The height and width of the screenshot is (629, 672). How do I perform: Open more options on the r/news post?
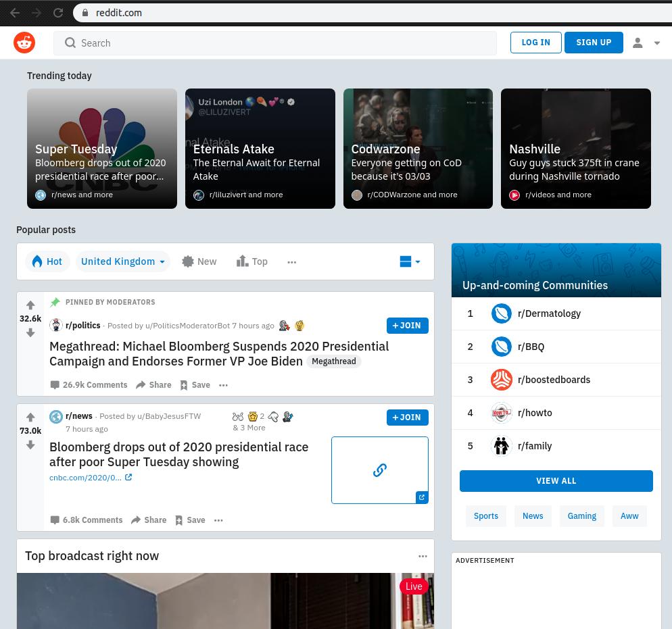218,520
